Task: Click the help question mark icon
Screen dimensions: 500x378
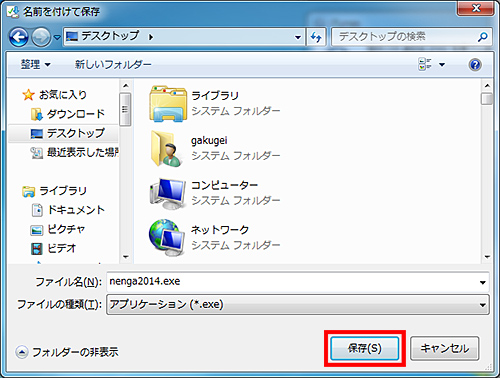Action: tap(475, 64)
